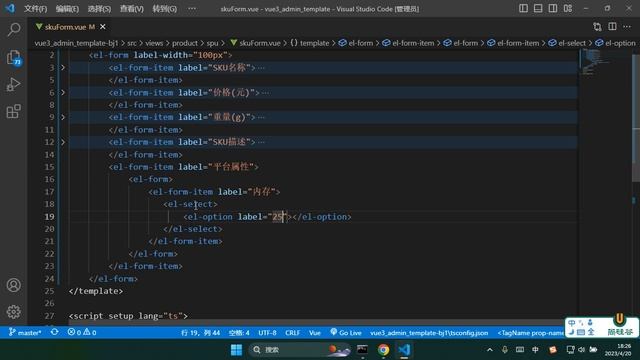Open the 编辑(E) menu
The height and width of the screenshot is (360, 640).
point(67,9)
